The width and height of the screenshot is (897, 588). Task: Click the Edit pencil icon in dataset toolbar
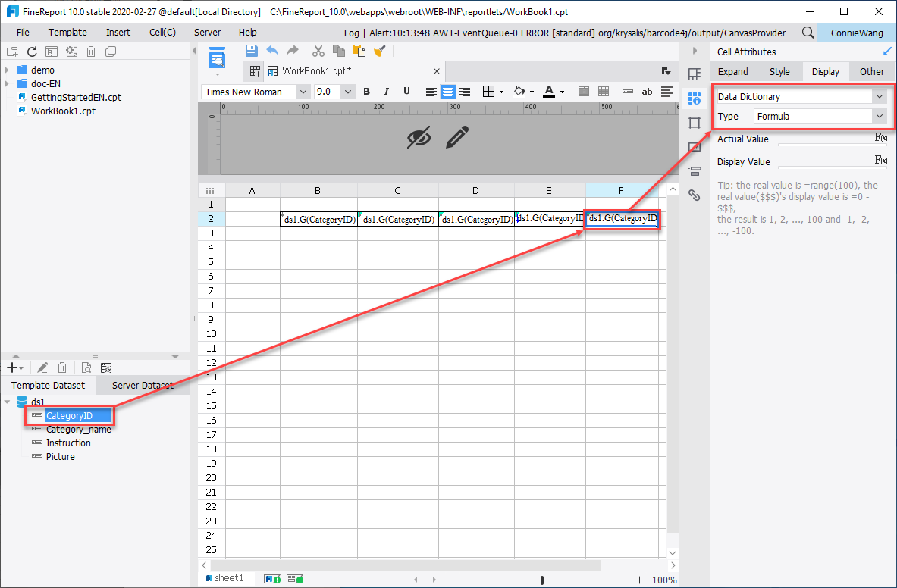tap(42, 367)
